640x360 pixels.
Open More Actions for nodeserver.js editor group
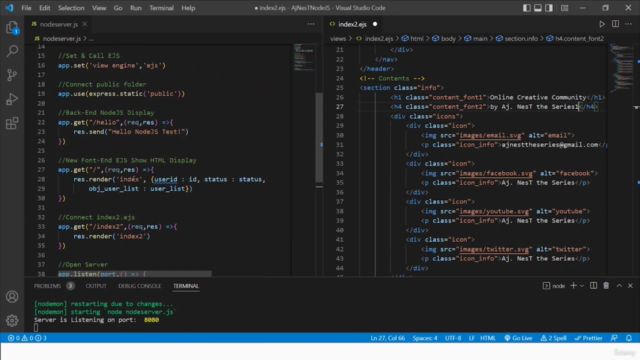(x=311, y=24)
